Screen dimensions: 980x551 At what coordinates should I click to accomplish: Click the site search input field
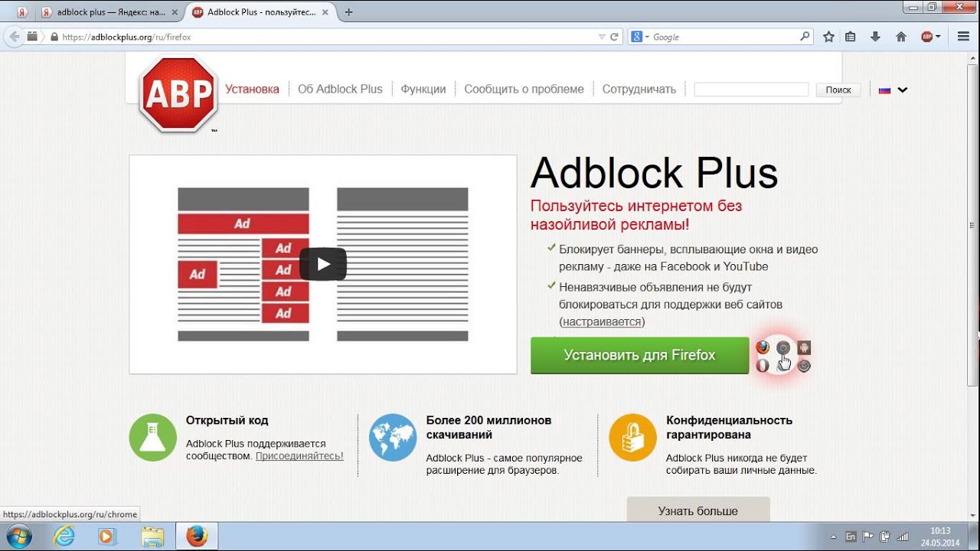point(751,90)
